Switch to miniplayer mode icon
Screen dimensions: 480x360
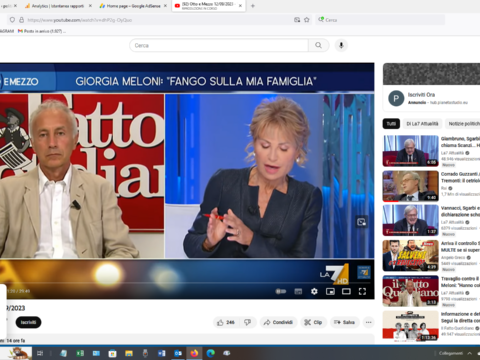[330, 292]
